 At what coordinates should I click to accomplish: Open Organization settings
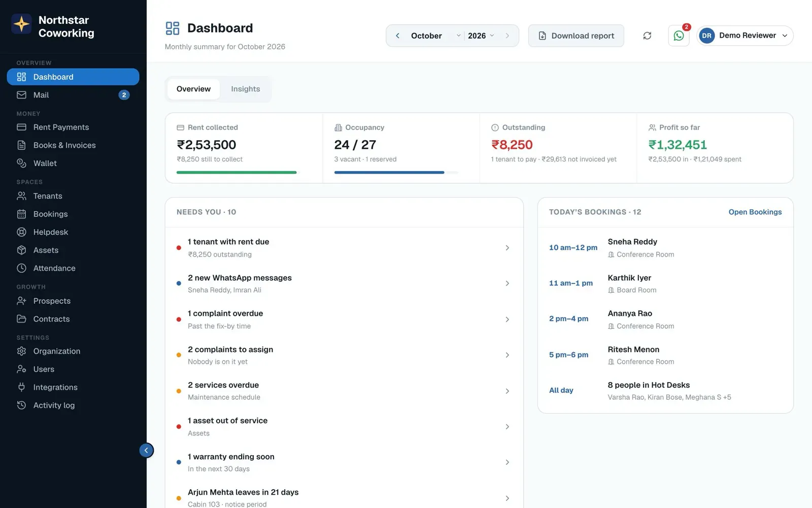(x=73, y=351)
